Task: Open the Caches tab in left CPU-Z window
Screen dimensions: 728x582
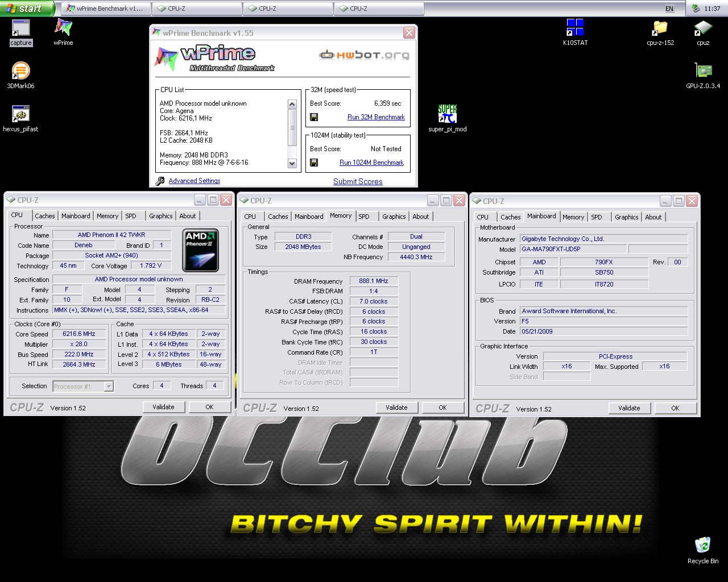Action: (45, 216)
